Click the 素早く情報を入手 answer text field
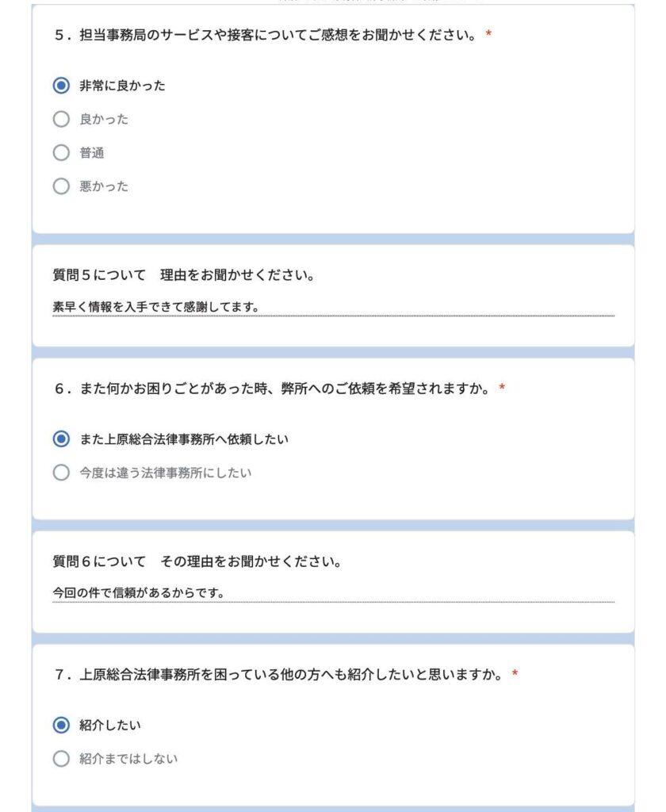This screenshot has width=666, height=812. click(x=333, y=307)
